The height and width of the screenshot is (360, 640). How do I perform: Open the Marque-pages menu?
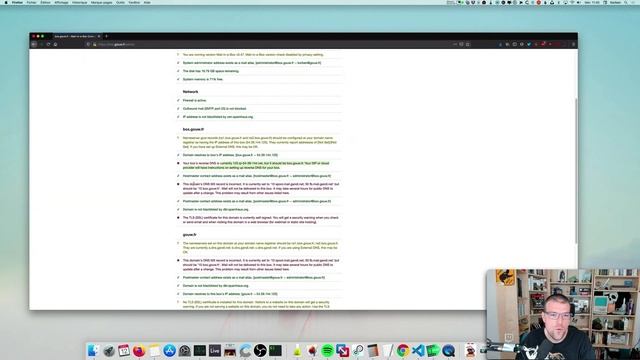click(x=102, y=2)
